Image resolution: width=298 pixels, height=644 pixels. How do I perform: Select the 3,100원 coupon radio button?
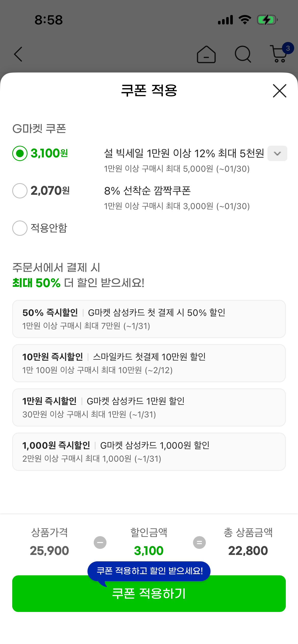coord(20,153)
